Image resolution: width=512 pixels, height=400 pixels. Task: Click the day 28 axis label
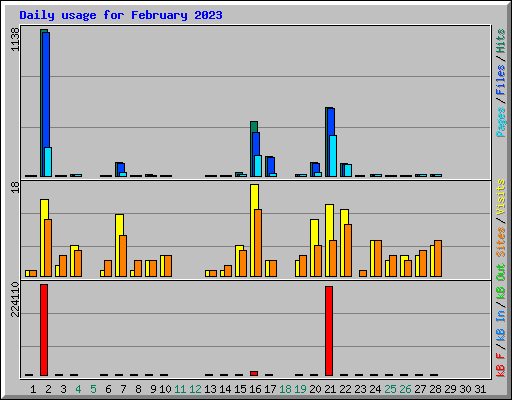coord(435,389)
